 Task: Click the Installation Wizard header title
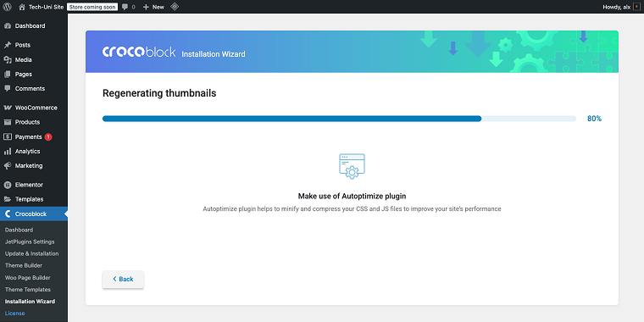[214, 53]
